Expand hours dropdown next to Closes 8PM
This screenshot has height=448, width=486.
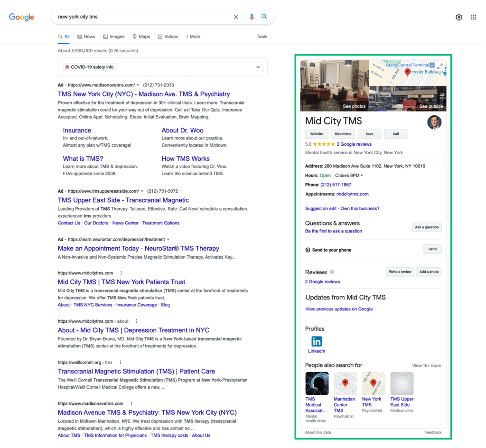tap(362, 176)
